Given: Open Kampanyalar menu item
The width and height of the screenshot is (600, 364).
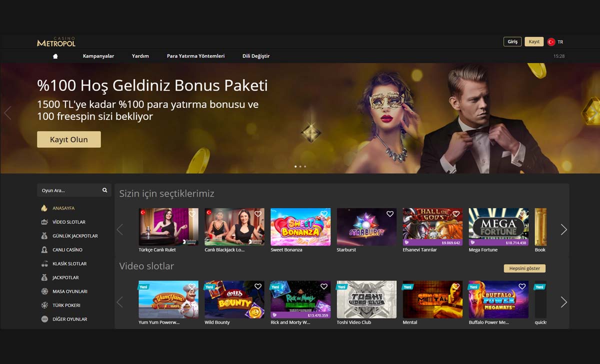Looking at the screenshot, I should pyautogui.click(x=98, y=56).
